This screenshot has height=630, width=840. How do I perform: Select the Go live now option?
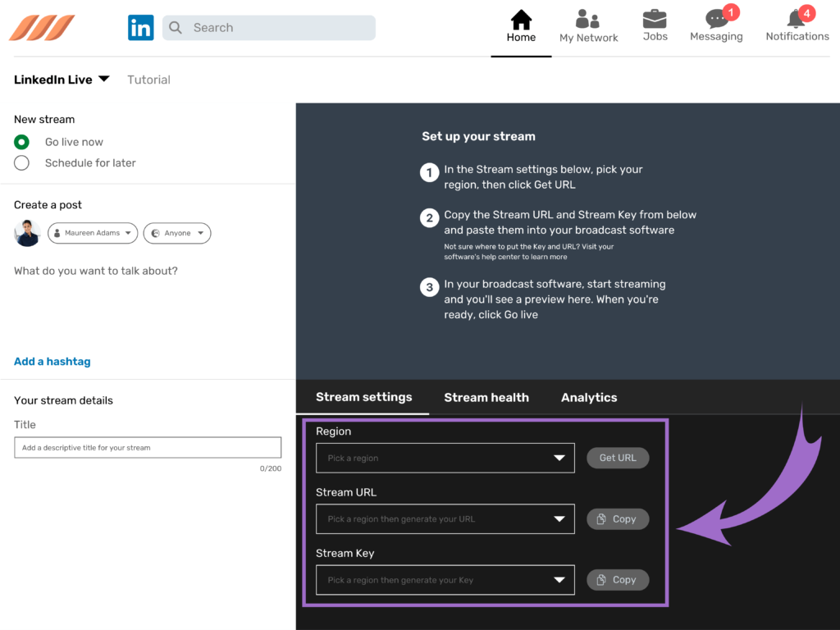coord(21,141)
